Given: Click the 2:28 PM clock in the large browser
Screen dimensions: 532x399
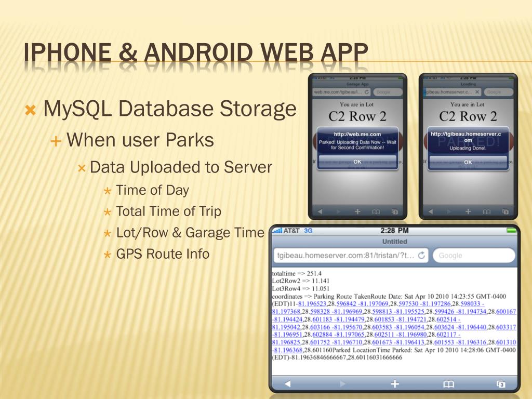Looking at the screenshot, I should 394,231.
